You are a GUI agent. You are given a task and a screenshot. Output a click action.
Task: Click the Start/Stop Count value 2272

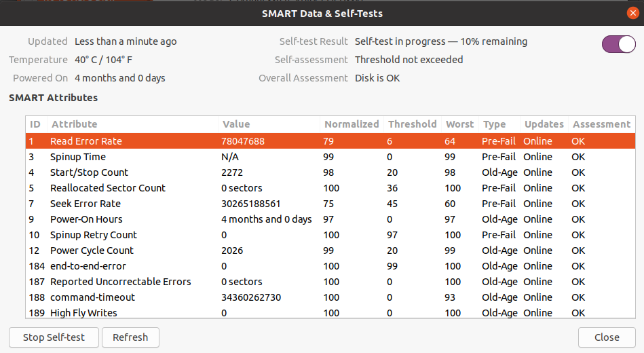(x=232, y=172)
